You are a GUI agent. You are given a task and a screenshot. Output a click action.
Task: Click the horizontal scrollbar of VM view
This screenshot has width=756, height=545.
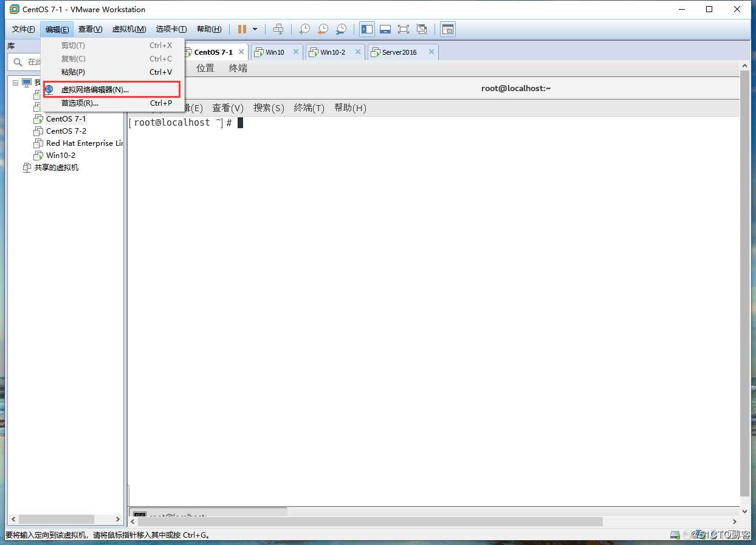369,521
